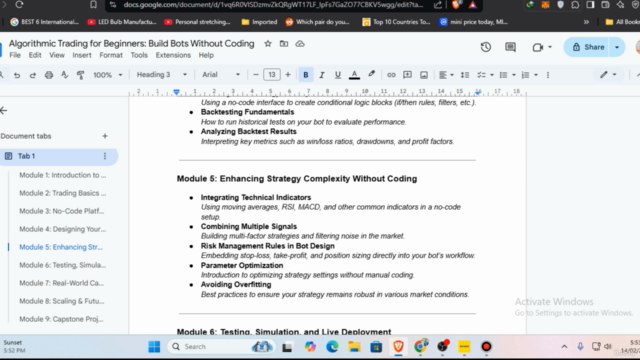This screenshot has height=360, width=640.
Task: Check cloud save status icon
Action: 300,44
